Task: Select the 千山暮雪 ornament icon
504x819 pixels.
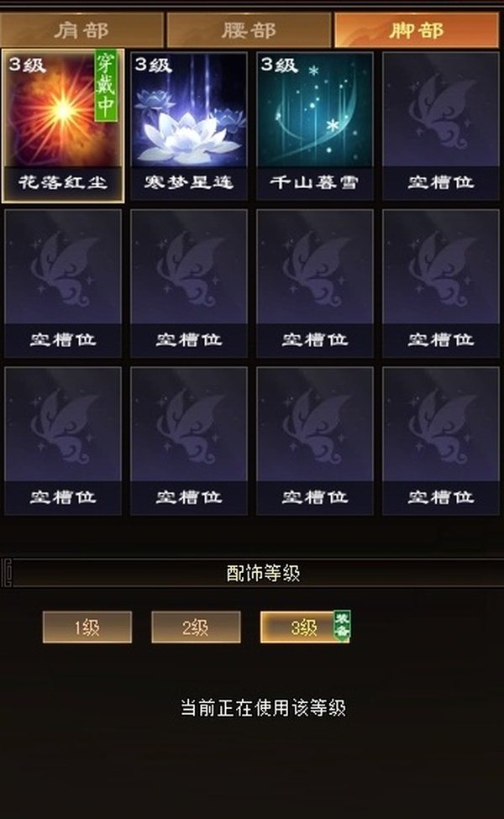Action: click(x=315, y=126)
